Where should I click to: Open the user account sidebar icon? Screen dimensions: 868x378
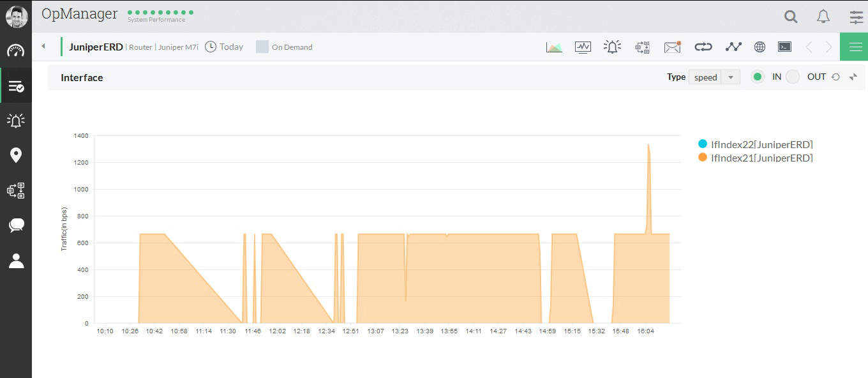click(16, 261)
